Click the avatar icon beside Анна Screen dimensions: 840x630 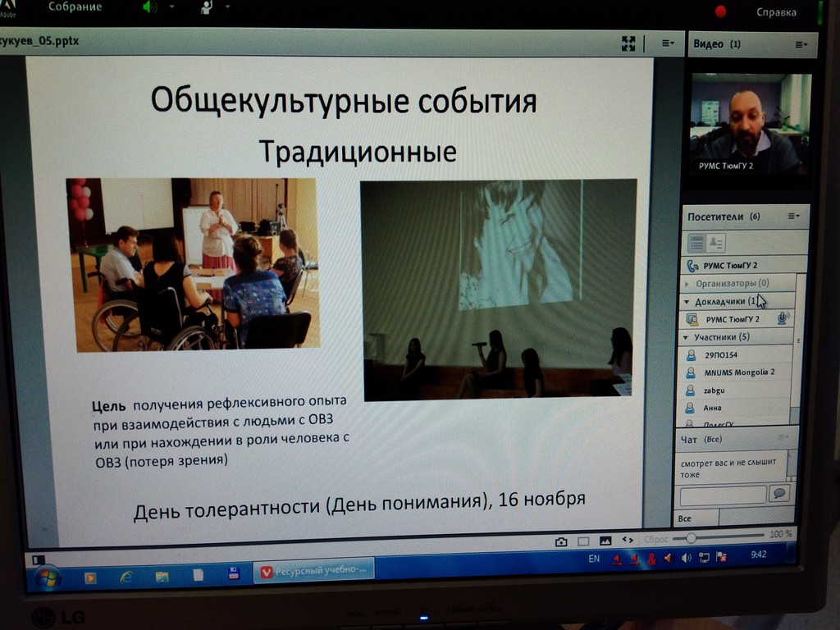(690, 409)
